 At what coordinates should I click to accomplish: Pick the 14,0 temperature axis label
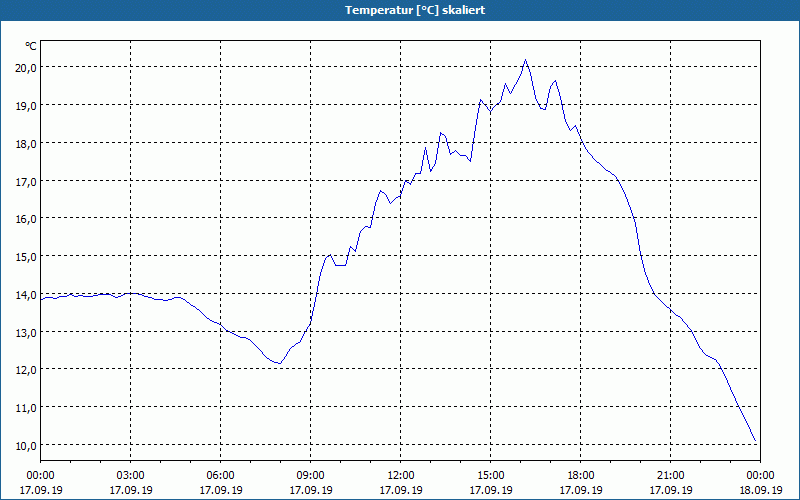(x=26, y=294)
